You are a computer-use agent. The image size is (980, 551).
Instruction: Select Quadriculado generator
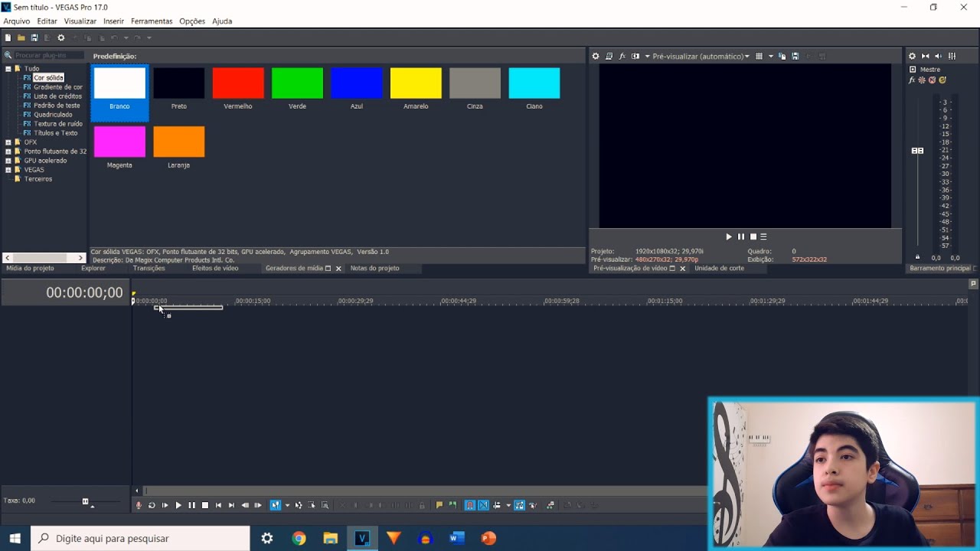tap(53, 115)
